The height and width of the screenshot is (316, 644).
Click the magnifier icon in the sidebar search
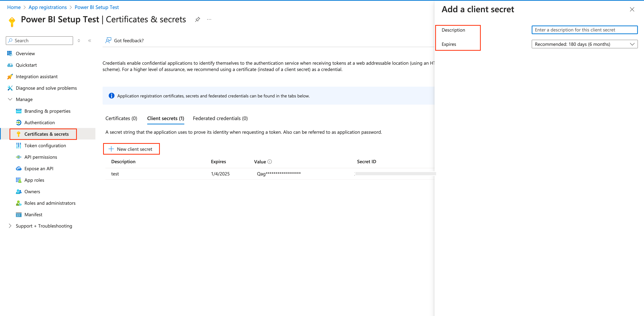(x=10, y=40)
